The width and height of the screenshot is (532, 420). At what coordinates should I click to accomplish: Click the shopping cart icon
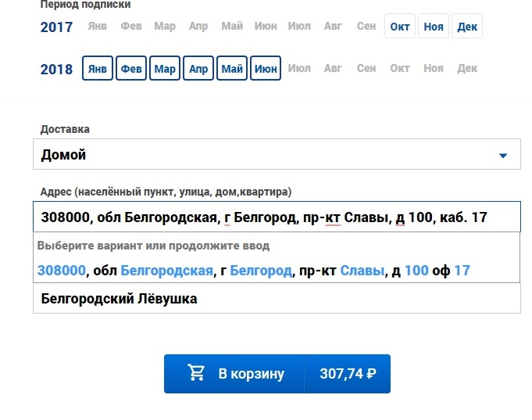click(196, 372)
